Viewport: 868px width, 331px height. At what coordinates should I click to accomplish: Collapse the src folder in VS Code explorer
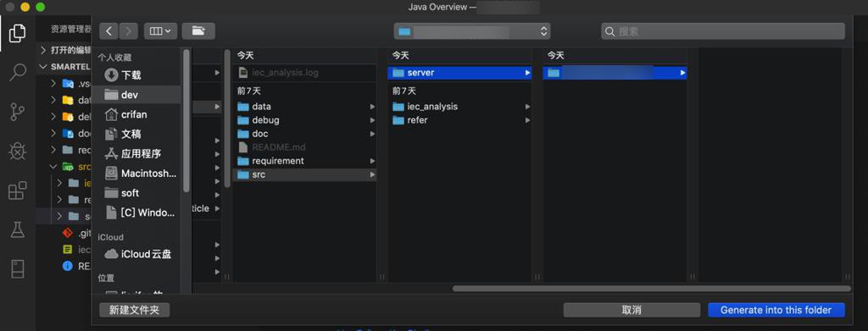click(53, 166)
